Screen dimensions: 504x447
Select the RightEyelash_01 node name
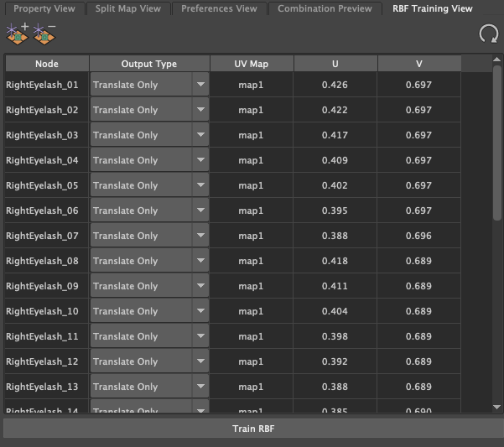point(42,85)
